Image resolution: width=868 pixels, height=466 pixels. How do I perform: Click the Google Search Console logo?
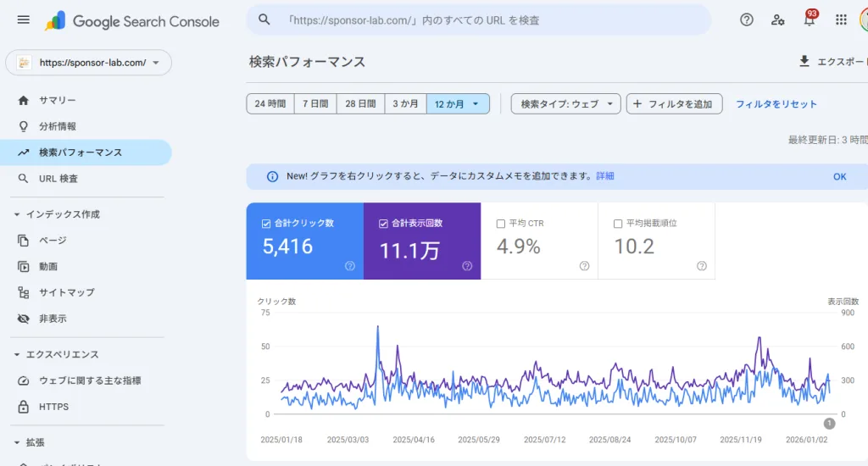(131, 21)
